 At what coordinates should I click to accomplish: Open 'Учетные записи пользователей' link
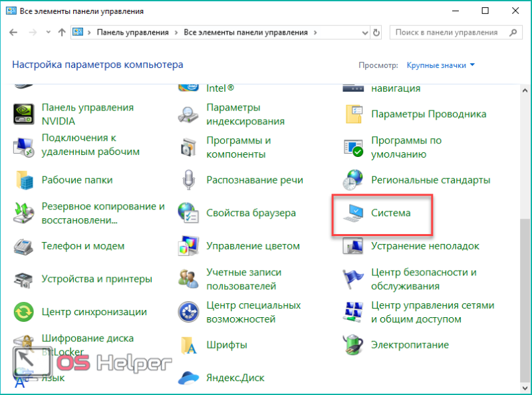coord(243,279)
